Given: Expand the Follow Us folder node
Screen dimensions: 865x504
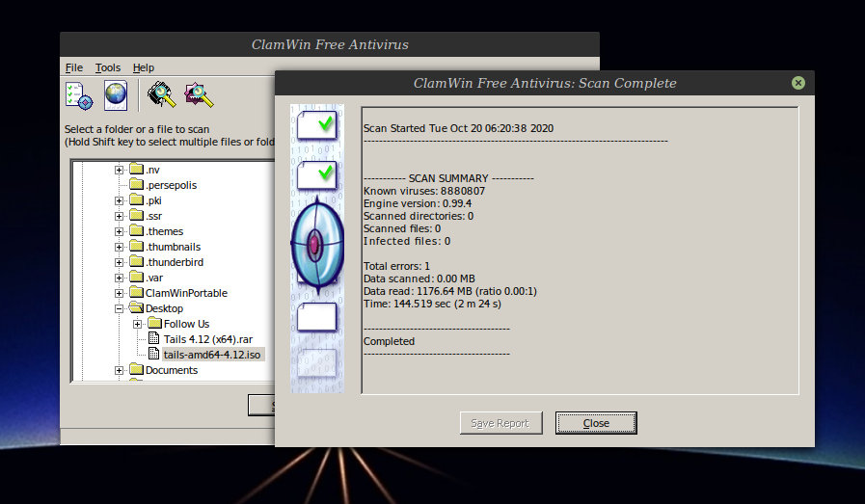Looking at the screenshot, I should 137,324.
